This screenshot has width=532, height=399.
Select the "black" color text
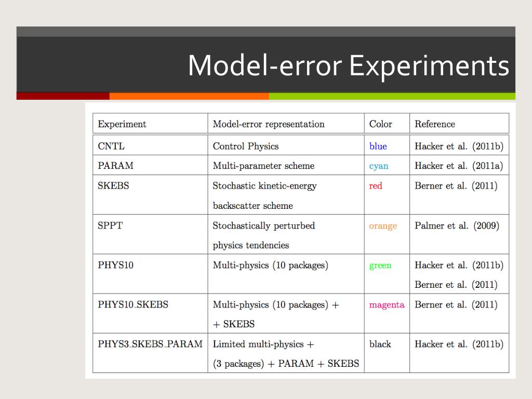(x=380, y=344)
